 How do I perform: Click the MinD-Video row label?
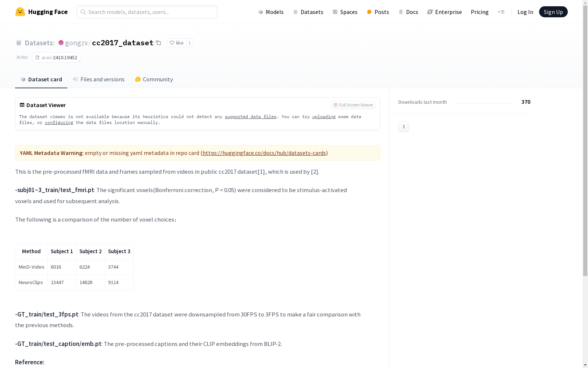pos(31,267)
